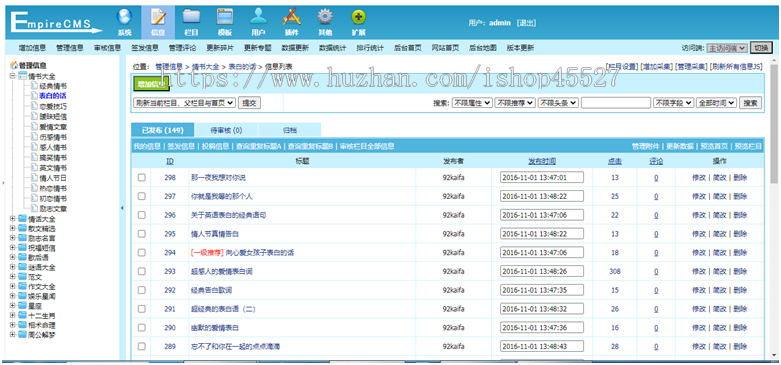
Task: Collapse the 情书大全 tree node
Action: (12, 76)
